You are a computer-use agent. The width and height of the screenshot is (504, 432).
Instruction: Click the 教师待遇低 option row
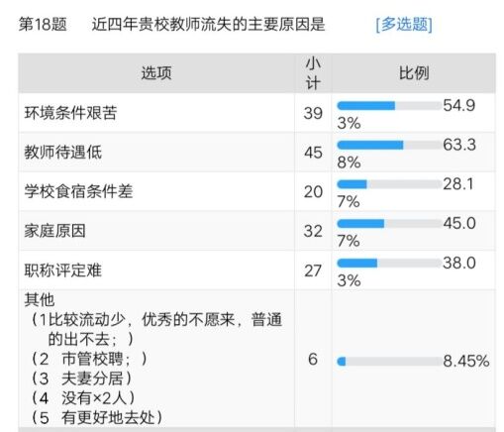click(x=256, y=153)
